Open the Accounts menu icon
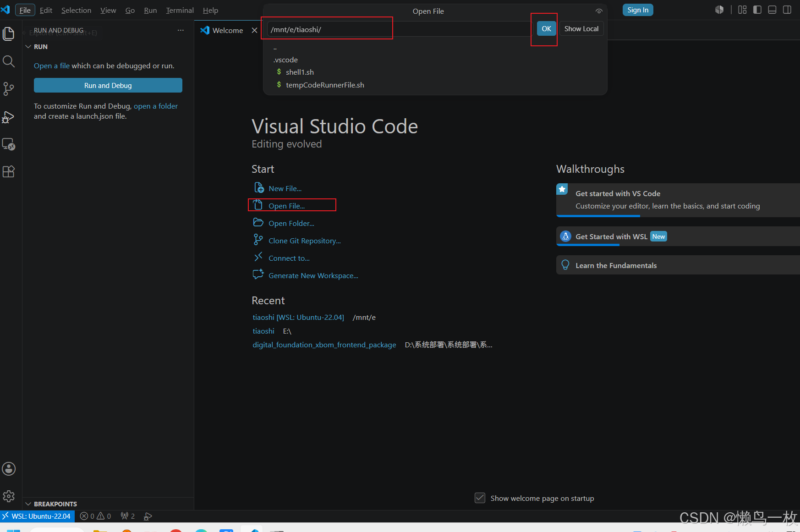 click(9, 469)
